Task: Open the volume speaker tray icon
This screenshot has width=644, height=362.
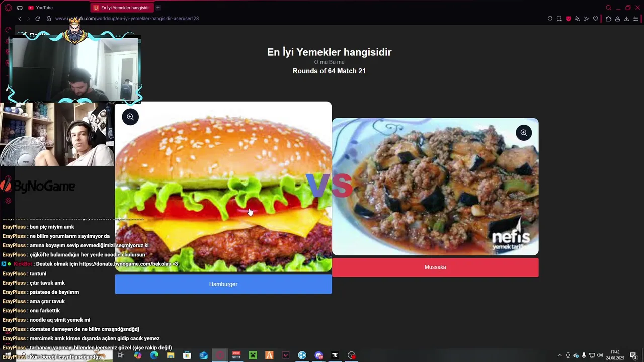Action: (x=600, y=355)
